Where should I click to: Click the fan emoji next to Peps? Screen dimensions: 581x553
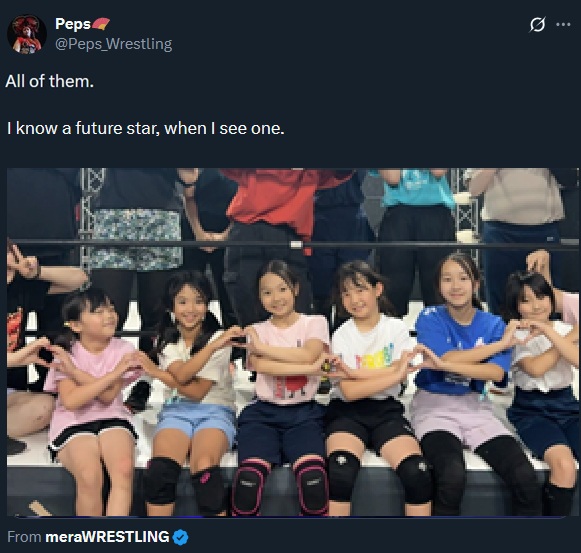pos(101,24)
